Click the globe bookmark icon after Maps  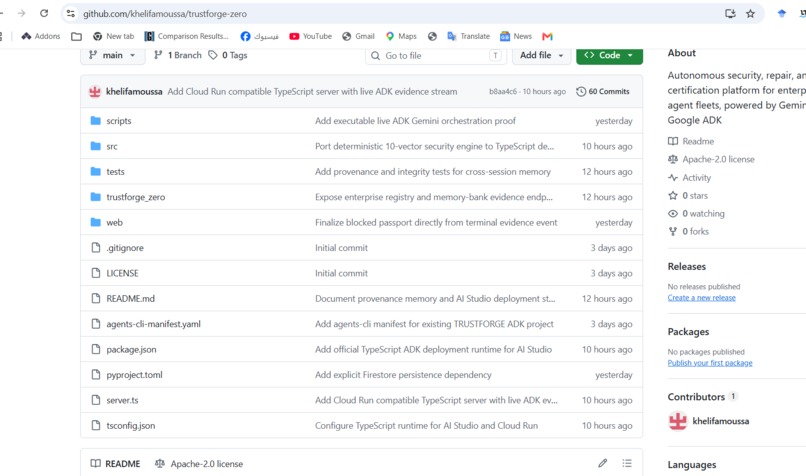tap(432, 36)
